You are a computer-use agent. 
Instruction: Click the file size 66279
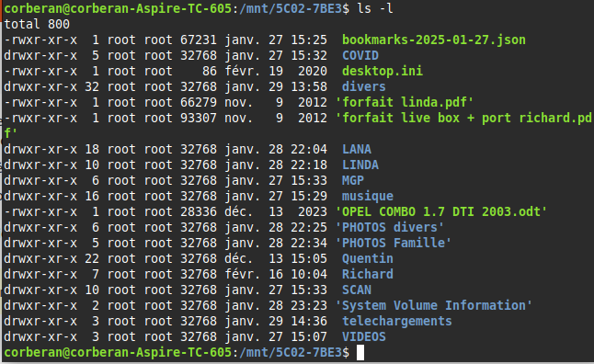tap(199, 102)
